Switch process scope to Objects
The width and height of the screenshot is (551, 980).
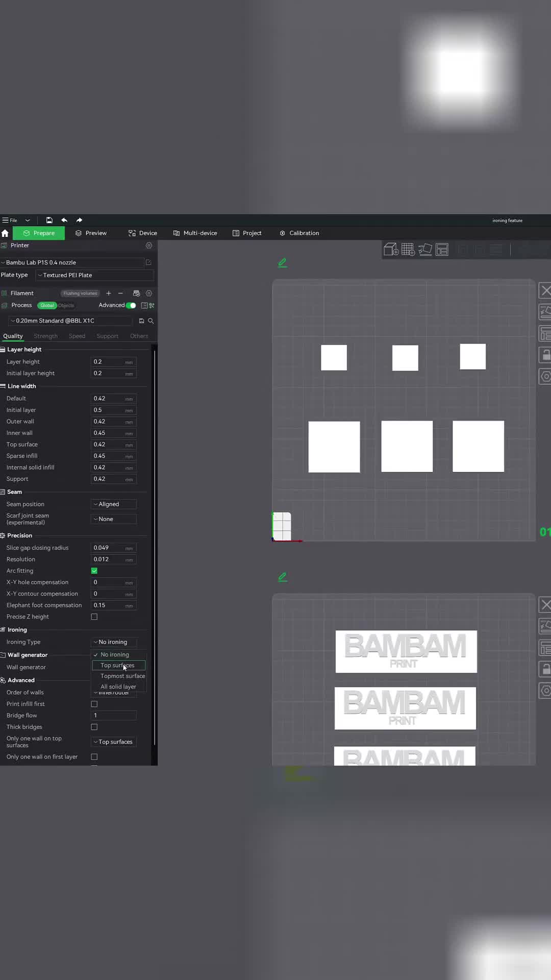coord(66,305)
